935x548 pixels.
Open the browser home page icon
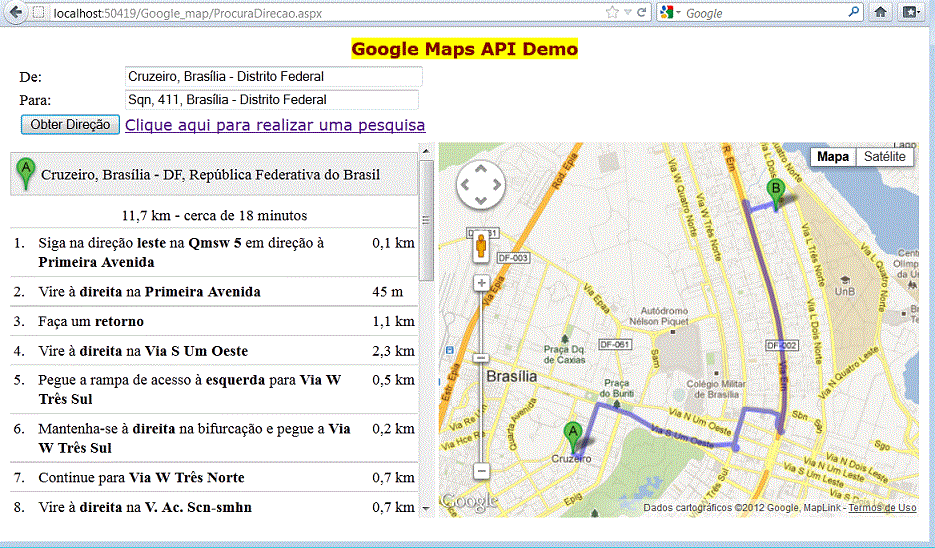tap(880, 12)
